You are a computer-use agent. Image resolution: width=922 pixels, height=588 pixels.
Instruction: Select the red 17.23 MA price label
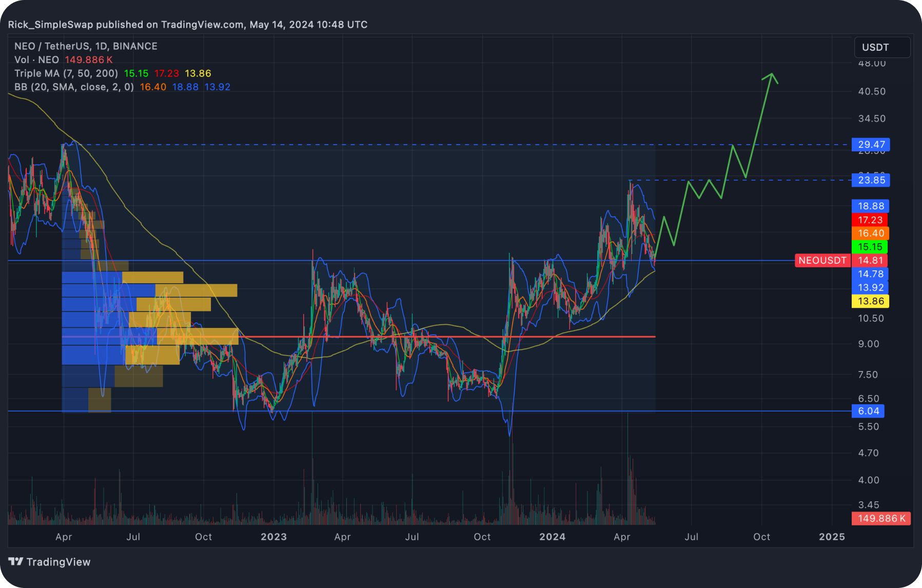[870, 220]
